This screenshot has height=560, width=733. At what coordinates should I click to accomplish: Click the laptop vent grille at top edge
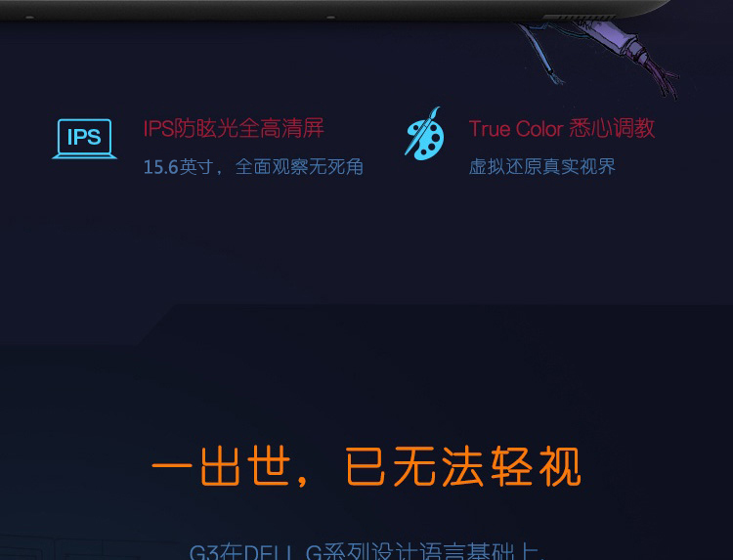point(580,18)
